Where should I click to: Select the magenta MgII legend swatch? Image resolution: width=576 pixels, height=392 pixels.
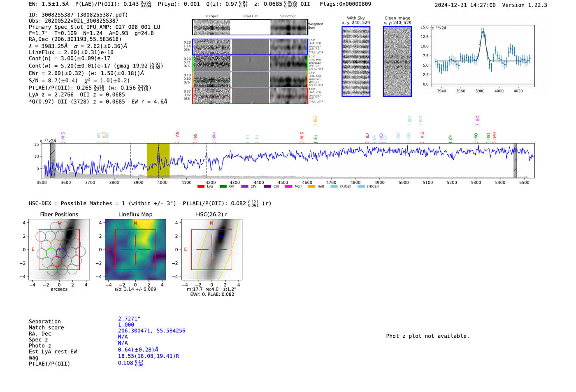(x=288, y=186)
